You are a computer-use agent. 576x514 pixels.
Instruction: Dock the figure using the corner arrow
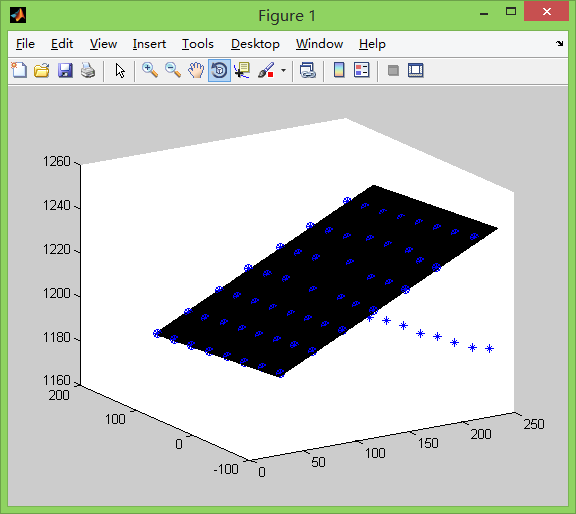(559, 43)
